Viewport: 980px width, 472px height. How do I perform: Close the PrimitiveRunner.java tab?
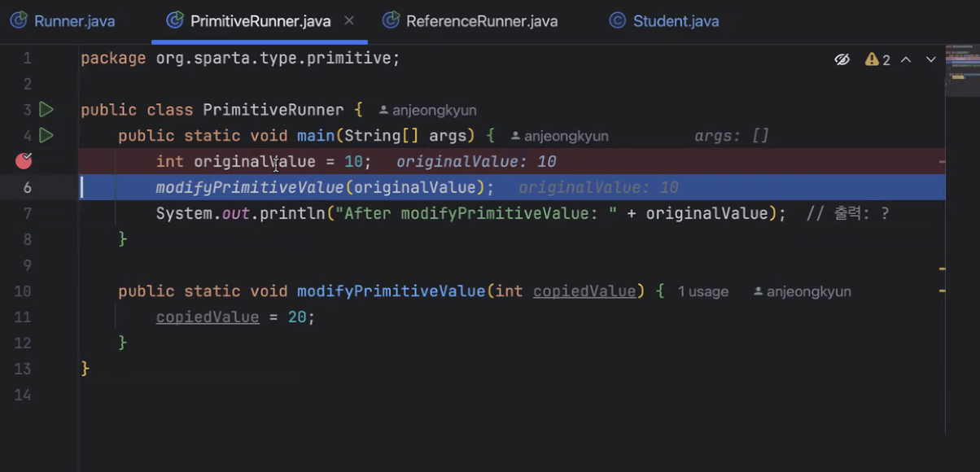(x=349, y=20)
